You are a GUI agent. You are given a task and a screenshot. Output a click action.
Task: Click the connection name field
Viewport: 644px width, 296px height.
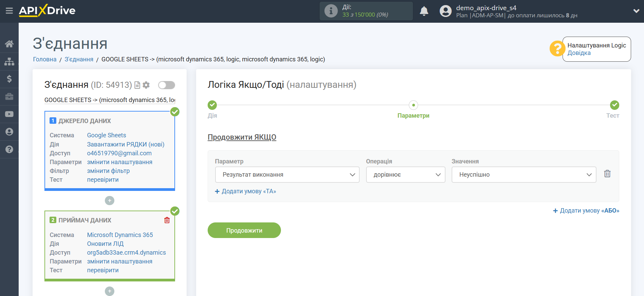click(110, 100)
